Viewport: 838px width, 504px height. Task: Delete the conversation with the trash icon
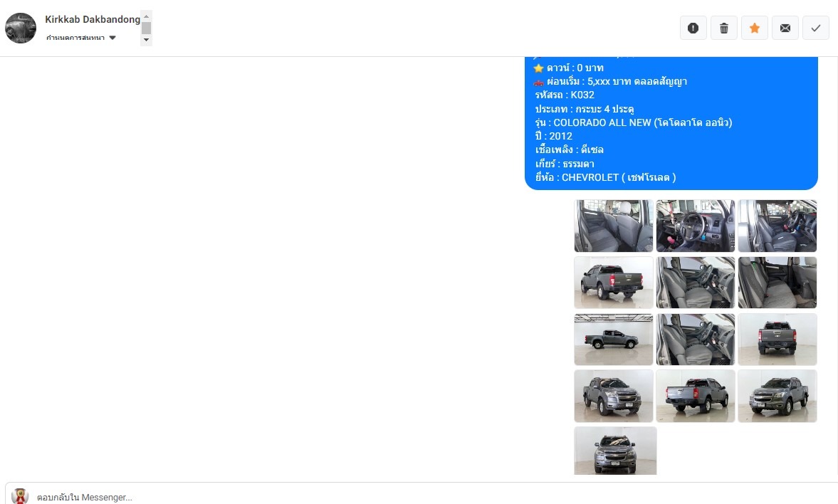click(724, 28)
